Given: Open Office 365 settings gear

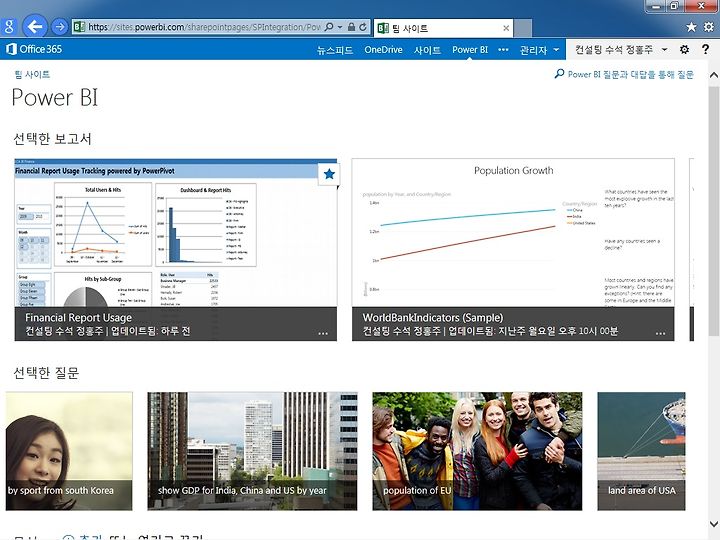Looking at the screenshot, I should point(684,50).
